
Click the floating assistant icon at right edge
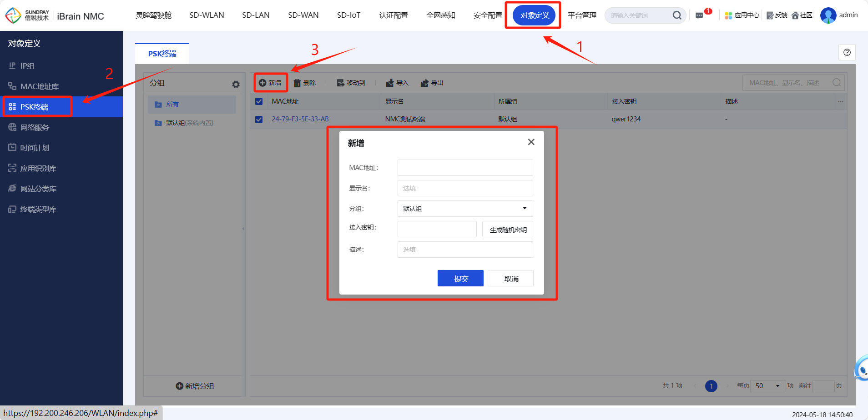pos(861,368)
